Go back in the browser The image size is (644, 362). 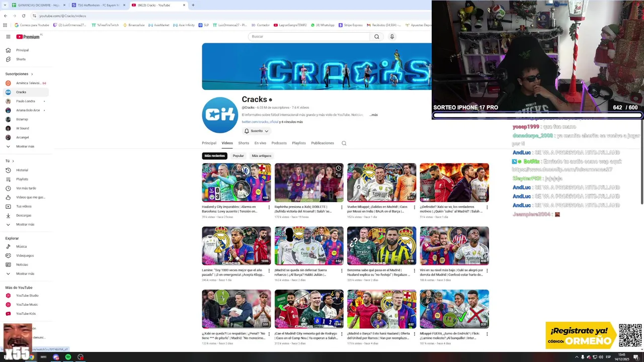[6, 16]
